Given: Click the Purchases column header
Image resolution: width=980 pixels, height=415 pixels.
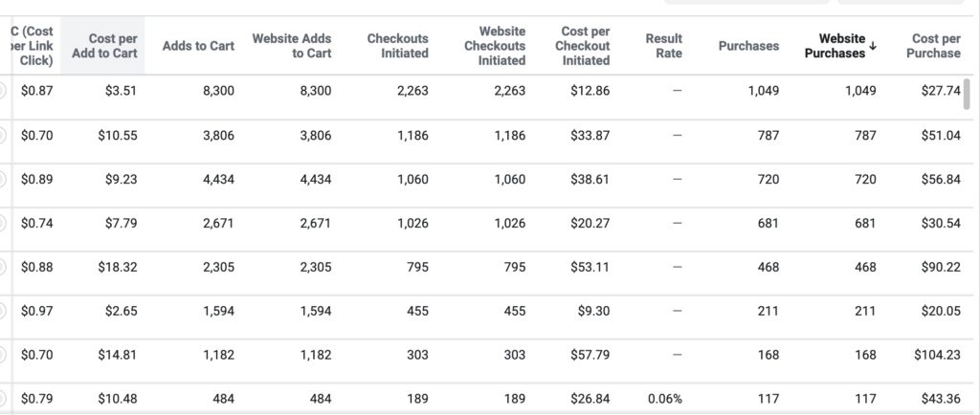Looking at the screenshot, I should pos(748,46).
